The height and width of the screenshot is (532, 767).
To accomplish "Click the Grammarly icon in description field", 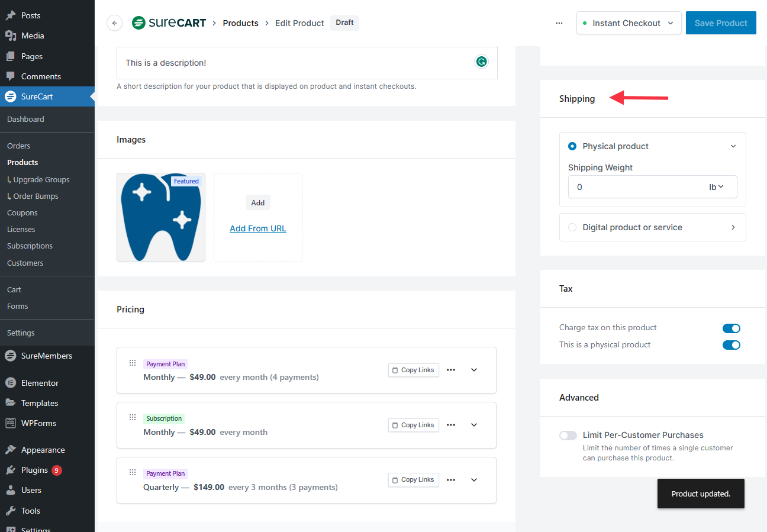I will coord(482,62).
